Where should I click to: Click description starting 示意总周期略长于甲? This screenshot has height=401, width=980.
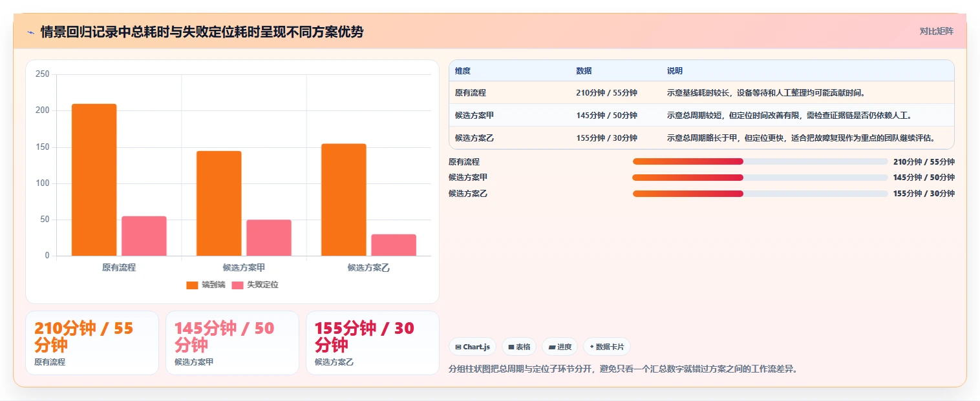801,138
